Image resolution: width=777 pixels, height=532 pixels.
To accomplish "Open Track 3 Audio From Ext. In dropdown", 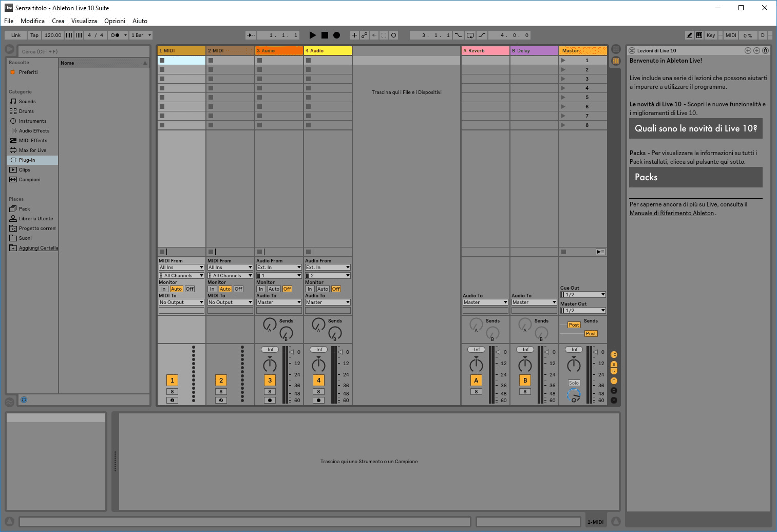I will pos(279,268).
